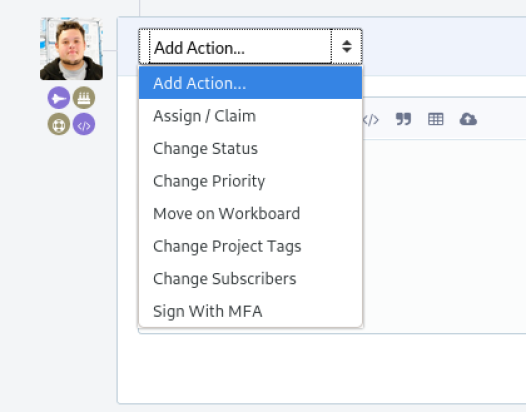526x412 pixels.
Task: Click the purple code brackets badge
Action: click(84, 124)
